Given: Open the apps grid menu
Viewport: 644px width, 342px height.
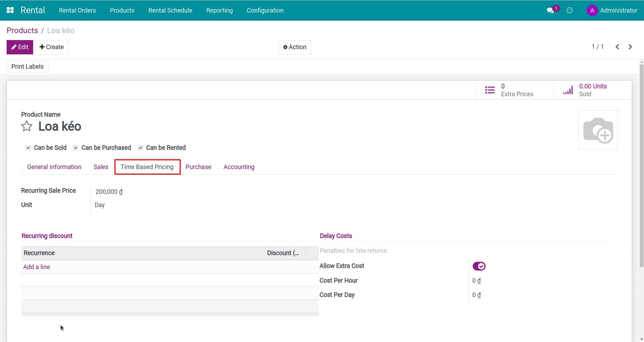Looking at the screenshot, I should (10, 10).
